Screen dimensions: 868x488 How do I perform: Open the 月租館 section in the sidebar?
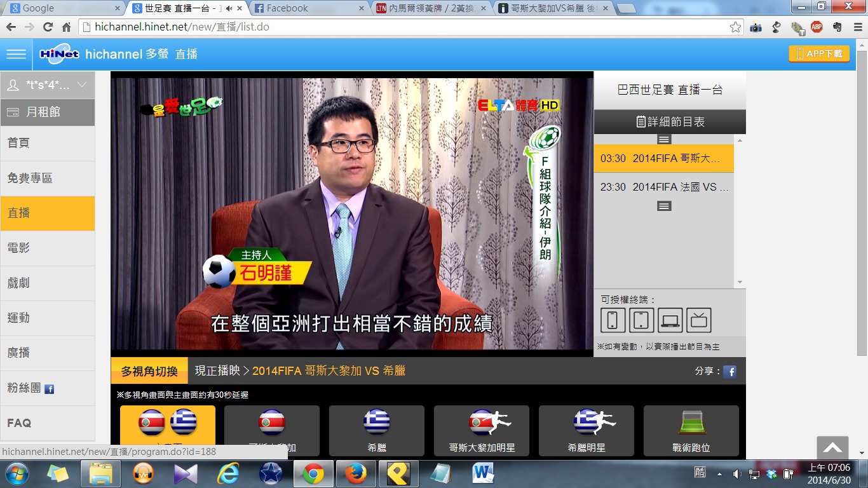[48, 112]
